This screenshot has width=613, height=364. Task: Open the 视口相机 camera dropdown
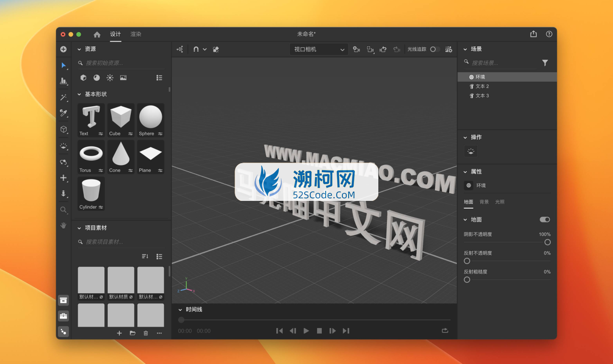pyautogui.click(x=319, y=49)
